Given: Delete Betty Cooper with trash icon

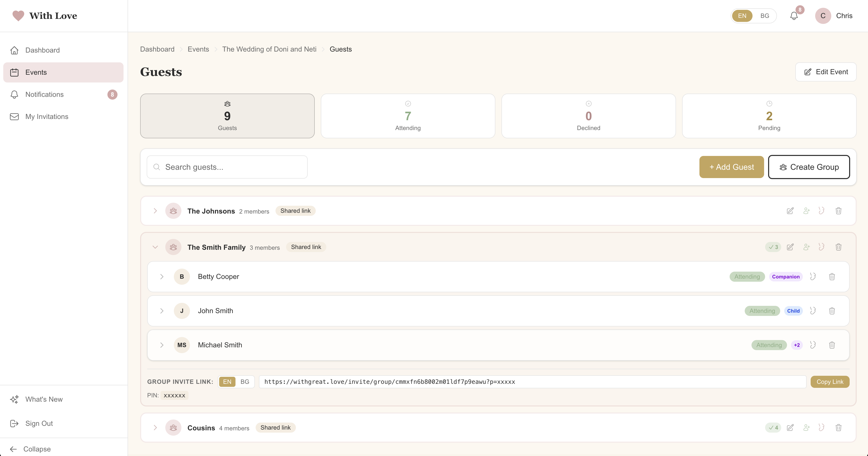Looking at the screenshot, I should tap(832, 276).
